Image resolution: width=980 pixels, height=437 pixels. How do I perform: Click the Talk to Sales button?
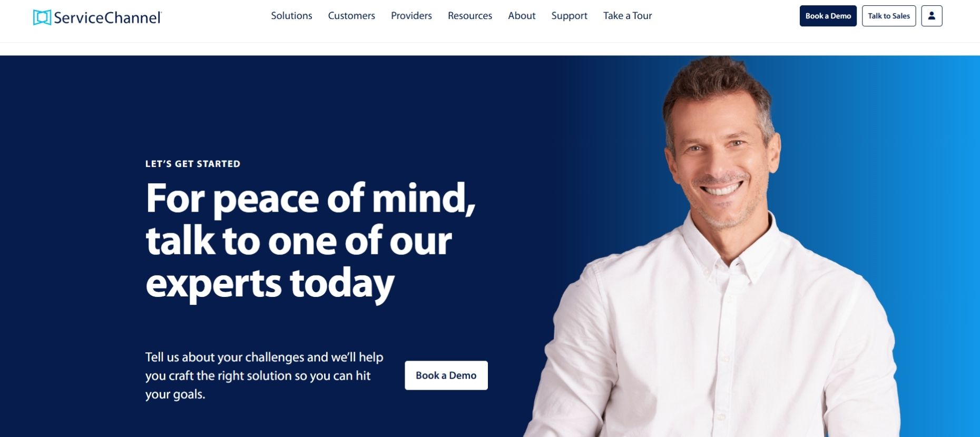(889, 16)
